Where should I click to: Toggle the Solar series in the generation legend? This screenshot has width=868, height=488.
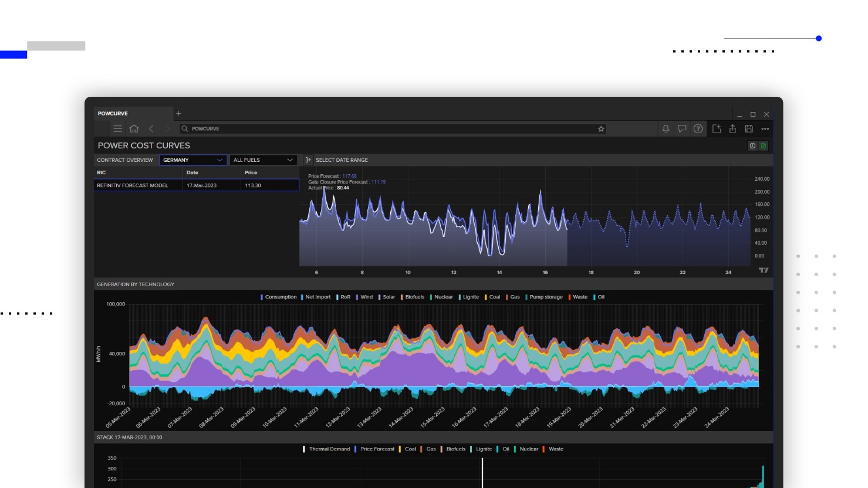click(x=389, y=297)
